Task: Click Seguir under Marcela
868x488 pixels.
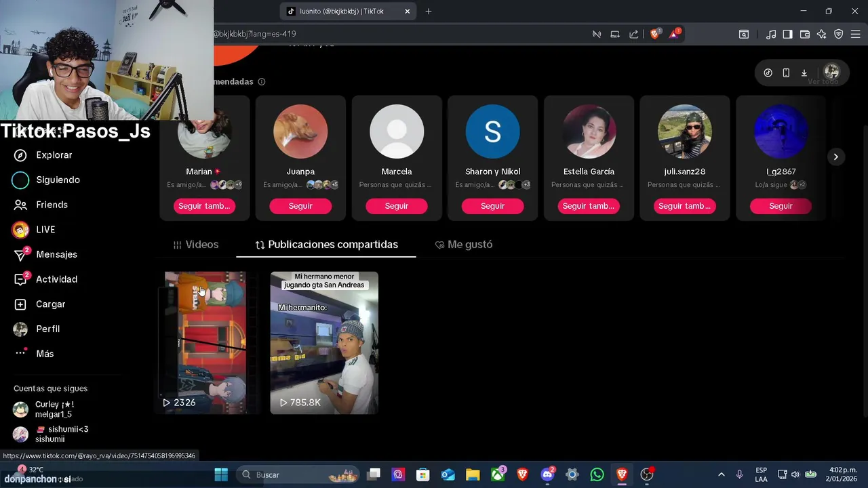Action: point(397,206)
